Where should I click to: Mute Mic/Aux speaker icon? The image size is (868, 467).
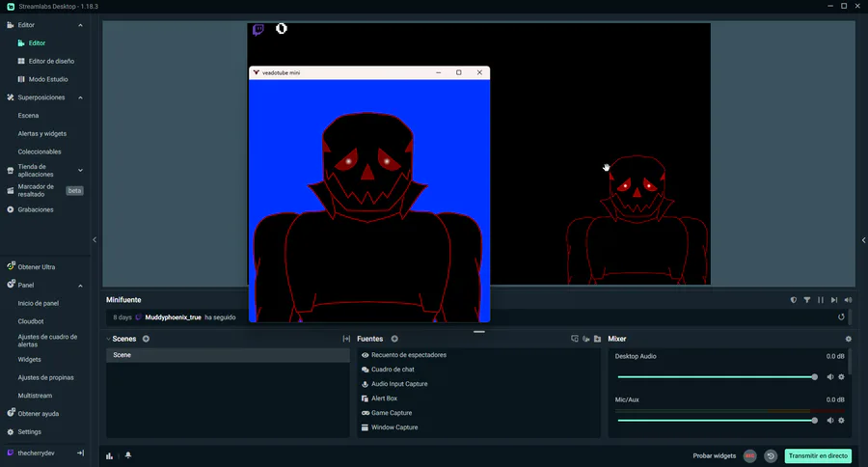point(829,421)
